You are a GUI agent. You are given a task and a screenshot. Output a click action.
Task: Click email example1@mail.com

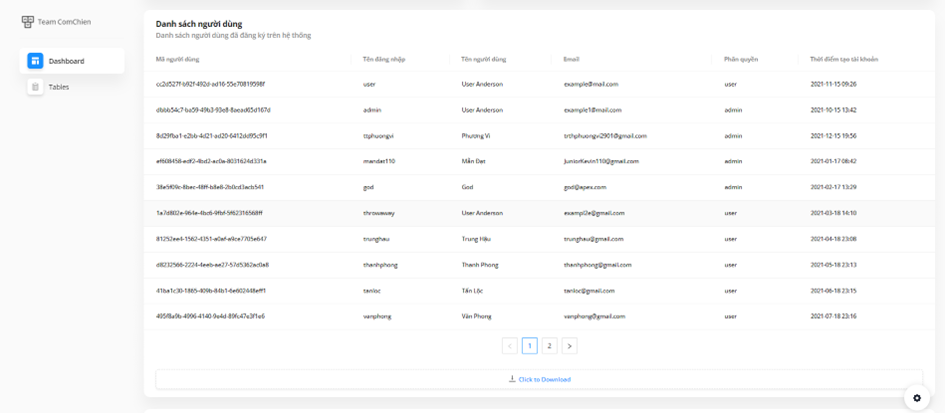592,110
